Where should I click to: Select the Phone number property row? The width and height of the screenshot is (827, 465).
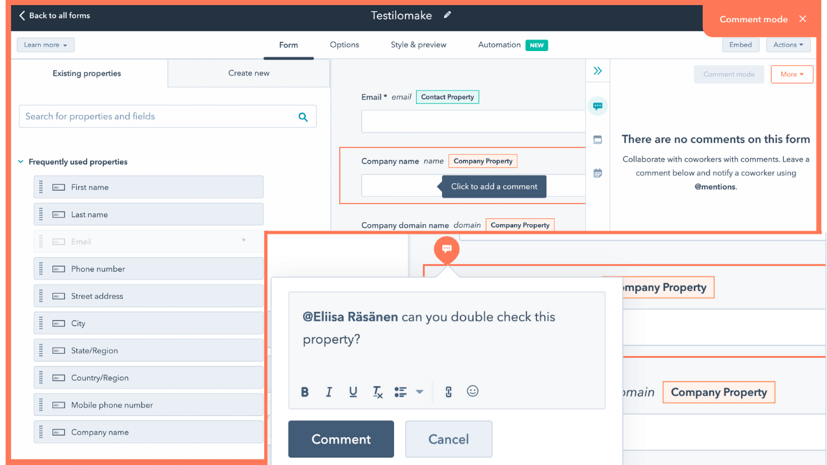[149, 269]
